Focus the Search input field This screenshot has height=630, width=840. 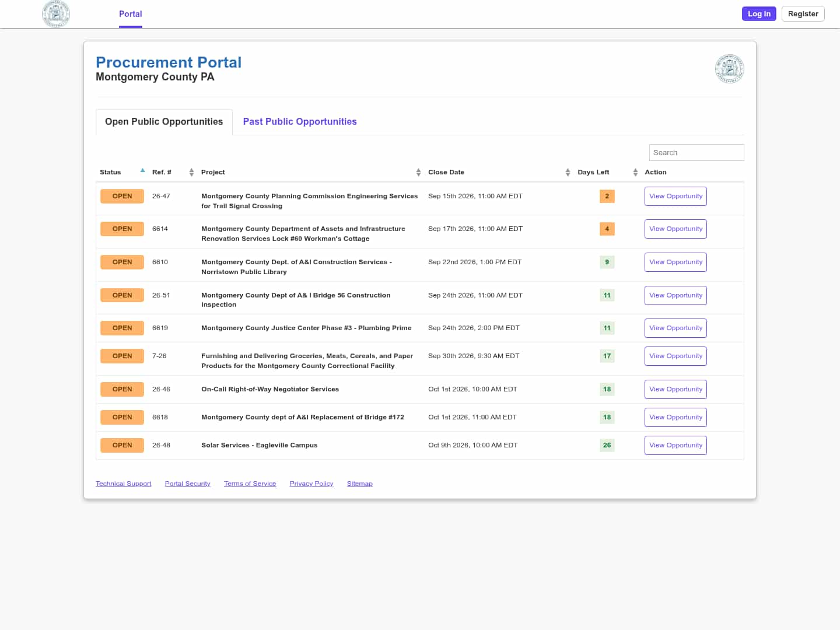(696, 153)
